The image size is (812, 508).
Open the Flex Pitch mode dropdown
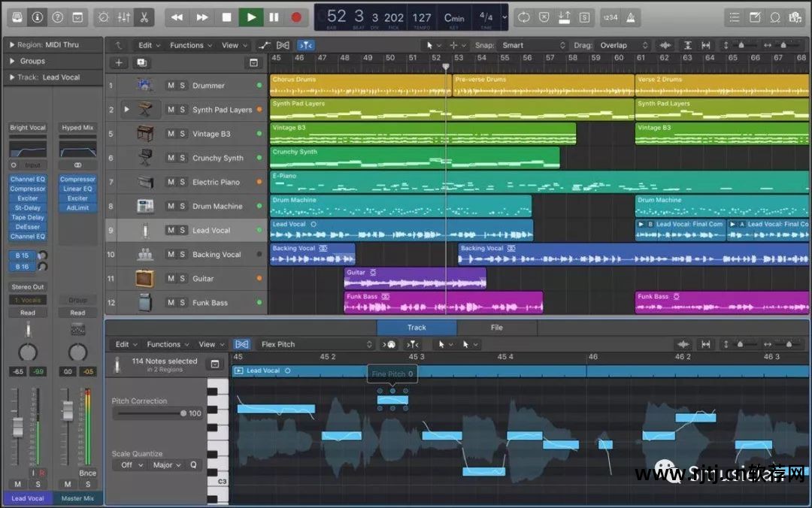[x=316, y=344]
